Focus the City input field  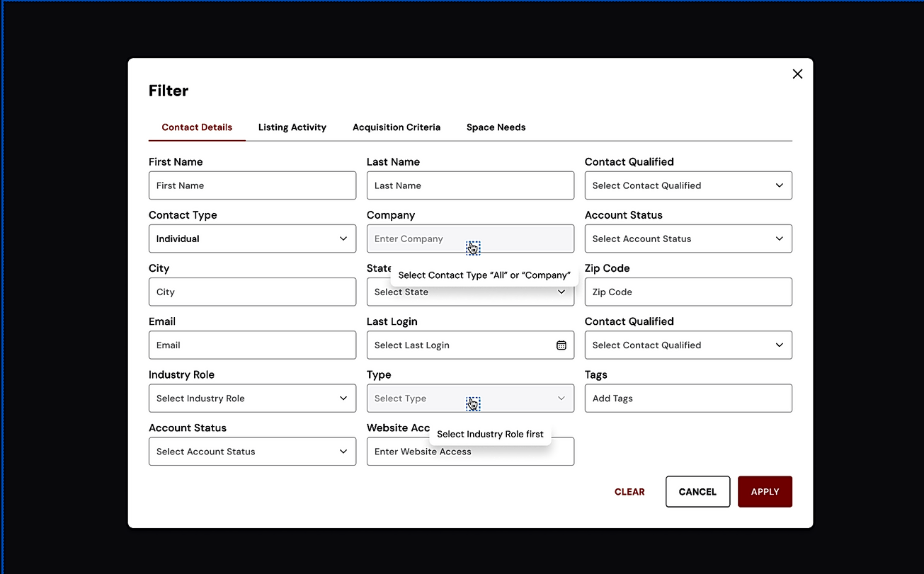point(252,292)
